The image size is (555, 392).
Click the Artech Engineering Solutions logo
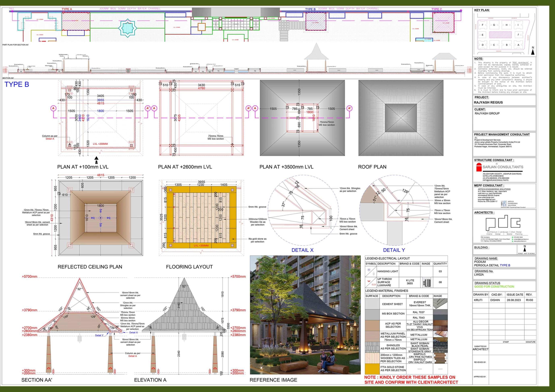coord(504,203)
